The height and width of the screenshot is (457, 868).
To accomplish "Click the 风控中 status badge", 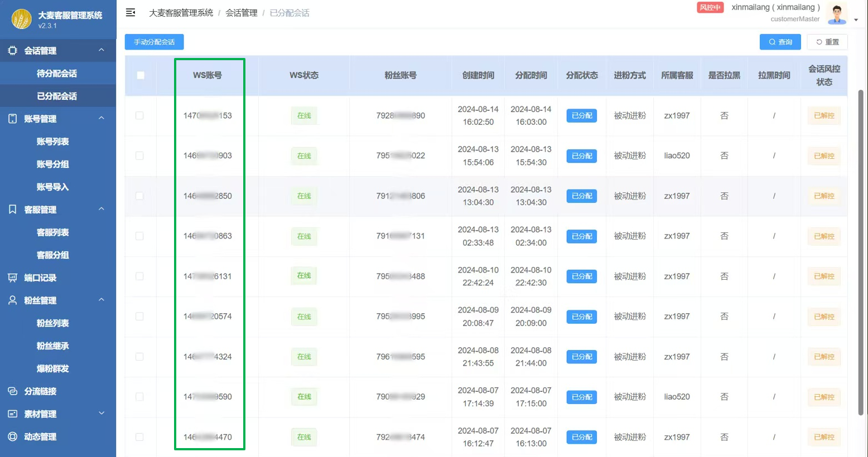I will [710, 7].
